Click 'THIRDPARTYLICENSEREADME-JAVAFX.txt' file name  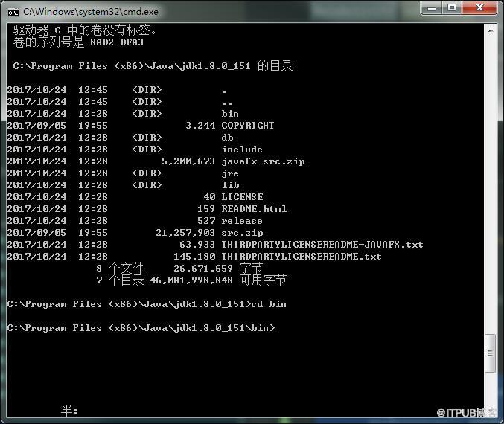pyautogui.click(x=322, y=245)
